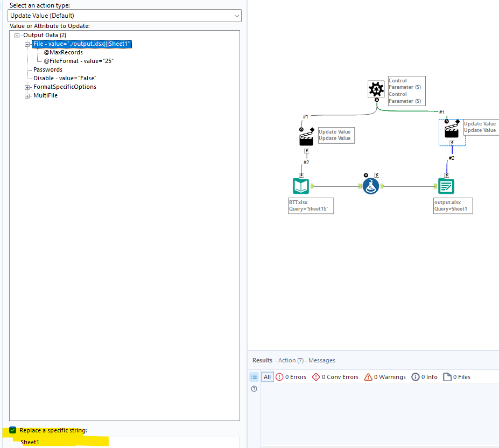Expand the FormatSpecificOptions node
This screenshot has width=499, height=448.
point(27,87)
